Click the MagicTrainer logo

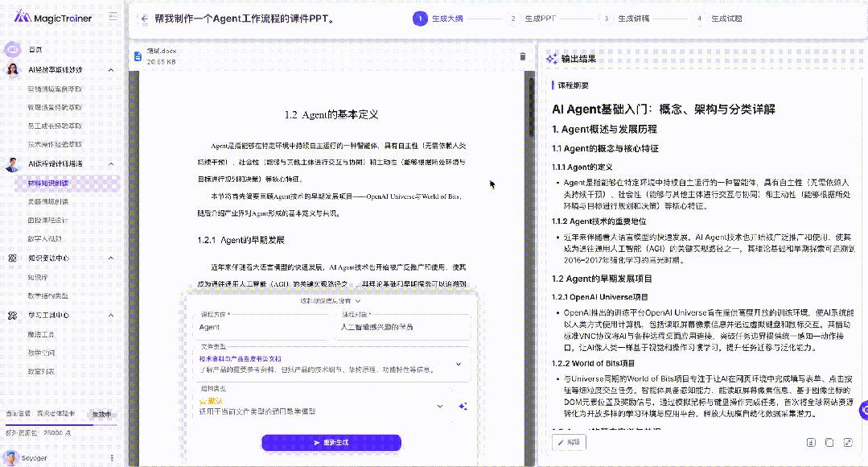point(53,17)
